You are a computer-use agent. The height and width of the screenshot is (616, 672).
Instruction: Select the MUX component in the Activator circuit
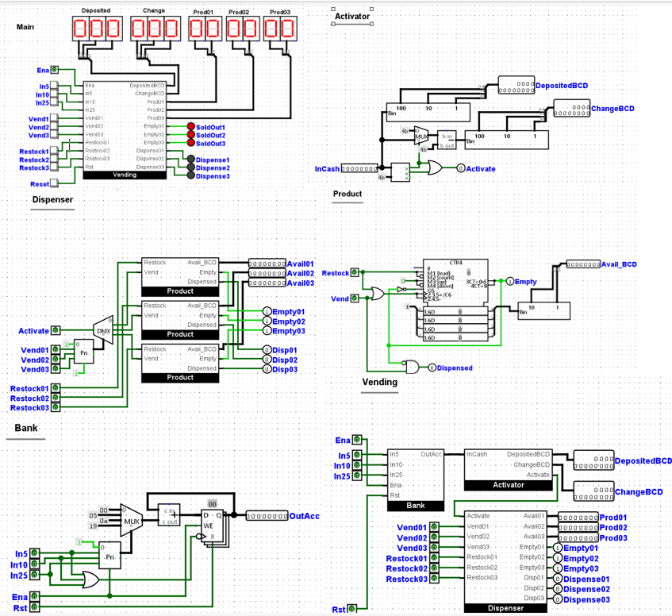pyautogui.click(x=420, y=137)
